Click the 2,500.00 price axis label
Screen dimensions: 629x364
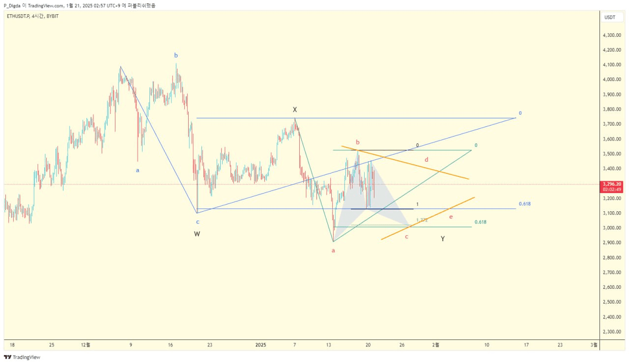(x=611, y=302)
